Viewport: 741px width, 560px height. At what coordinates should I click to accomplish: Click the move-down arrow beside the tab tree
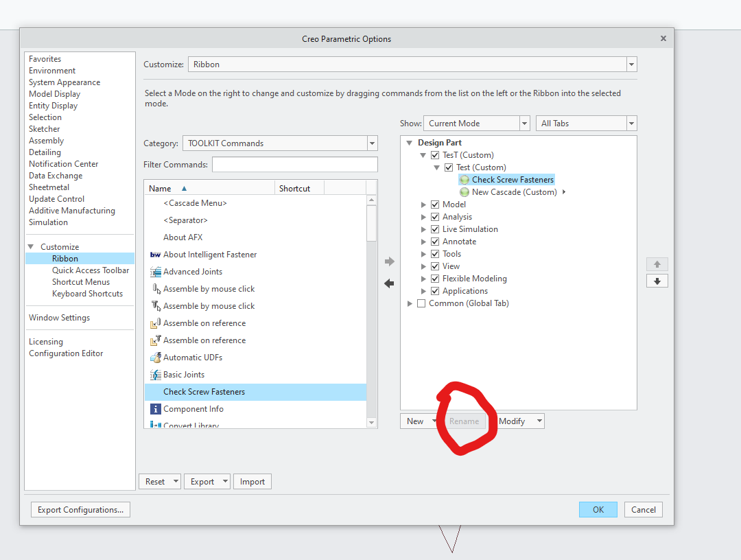[x=657, y=280]
